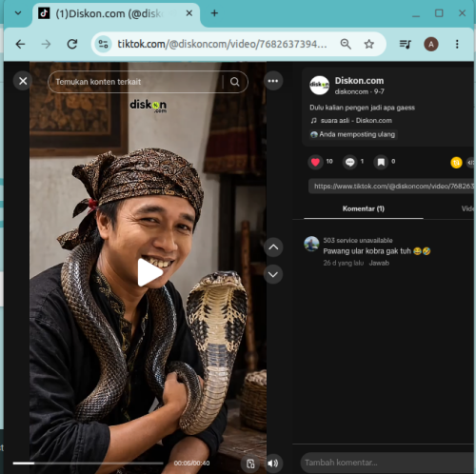Close the Diskon.com browser tab

[189, 13]
